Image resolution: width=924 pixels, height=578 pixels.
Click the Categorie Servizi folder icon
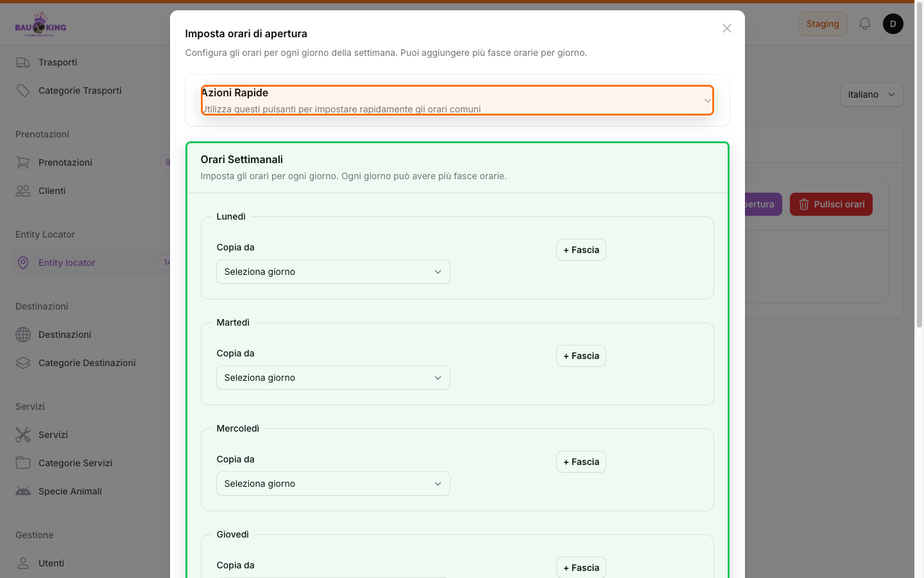[23, 463]
